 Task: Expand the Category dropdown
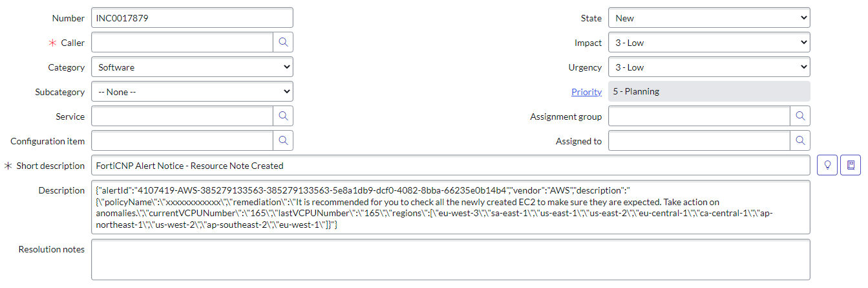pyautogui.click(x=192, y=67)
